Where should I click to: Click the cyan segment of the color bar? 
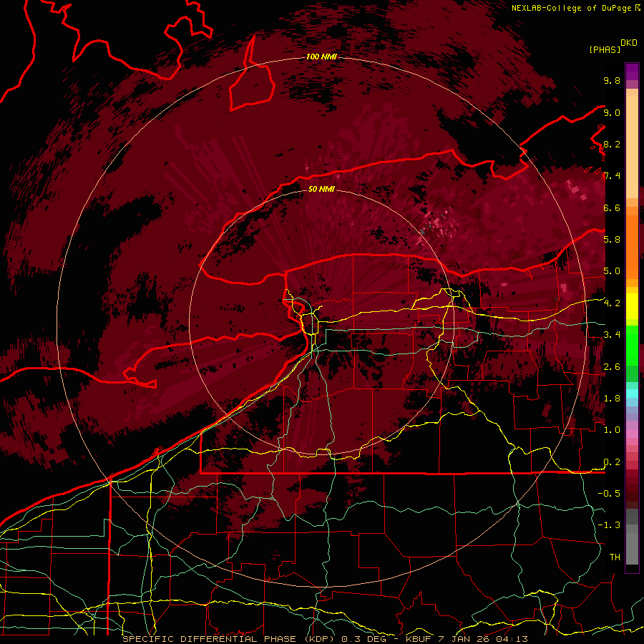click(632, 393)
